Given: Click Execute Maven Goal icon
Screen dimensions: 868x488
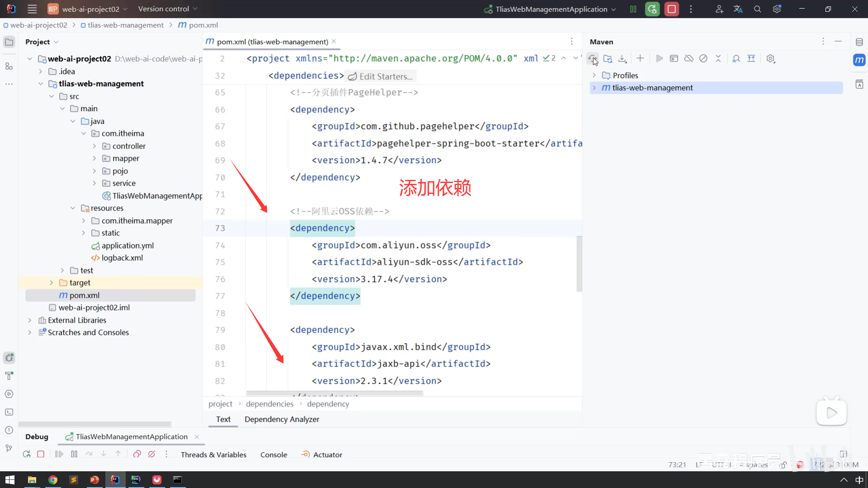Looking at the screenshot, I should [674, 59].
